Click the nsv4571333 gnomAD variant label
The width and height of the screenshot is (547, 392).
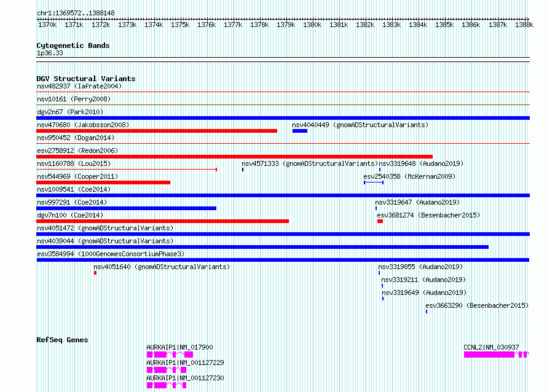310,163
